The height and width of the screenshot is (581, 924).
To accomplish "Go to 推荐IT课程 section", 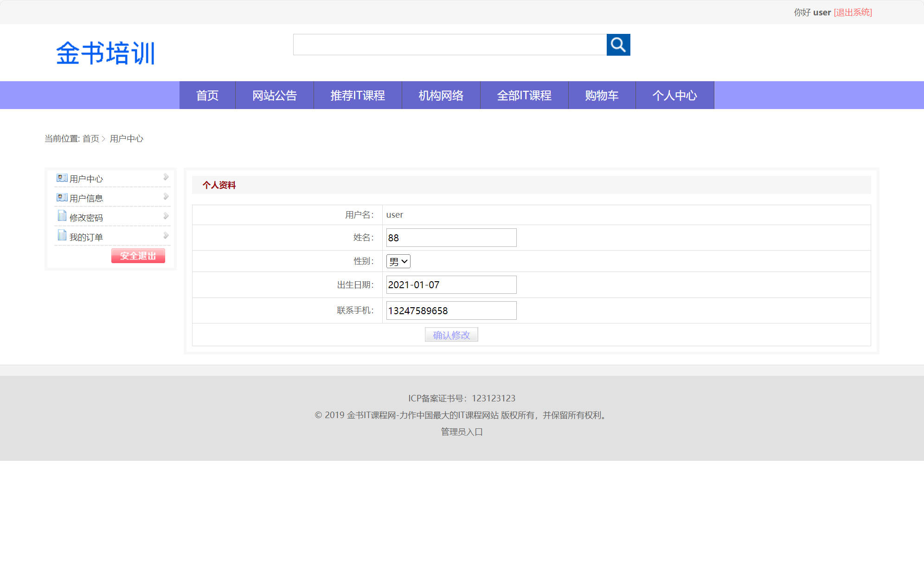I will pyautogui.click(x=357, y=95).
